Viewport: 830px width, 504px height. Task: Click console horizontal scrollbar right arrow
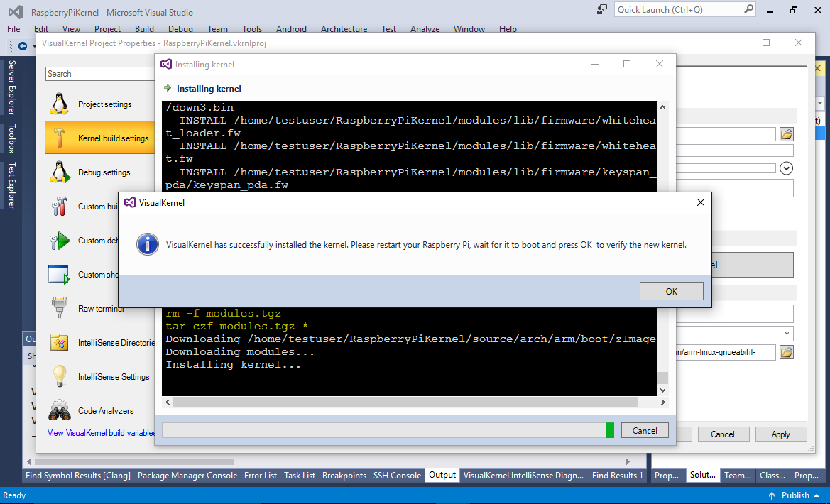662,402
